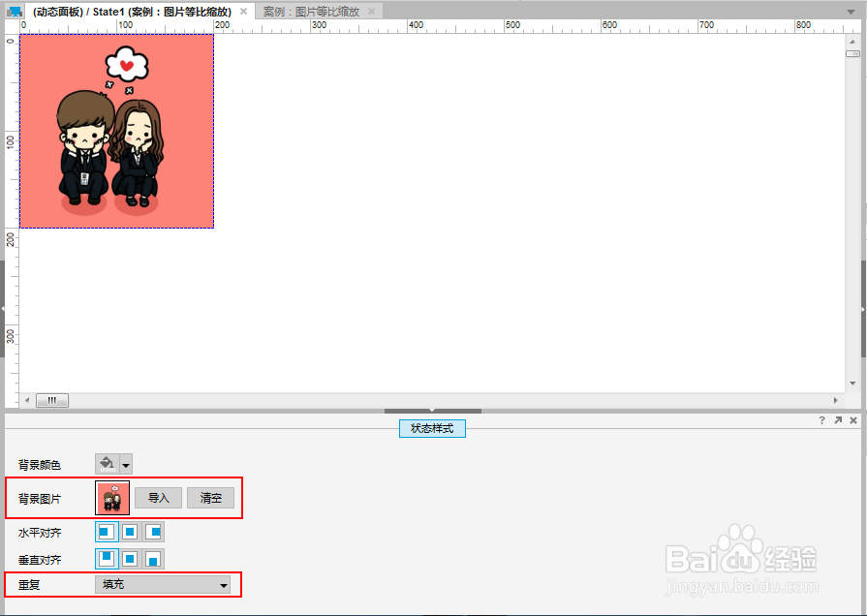
Task: Select the cartoon couple image on canvas
Action: 116,131
